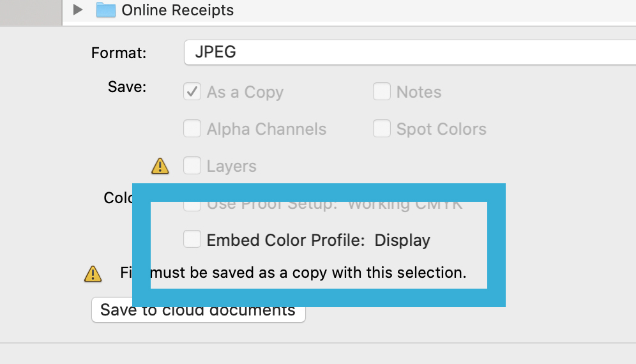The width and height of the screenshot is (636, 364).
Task: Click the Online Receipts folder icon
Action: [105, 10]
